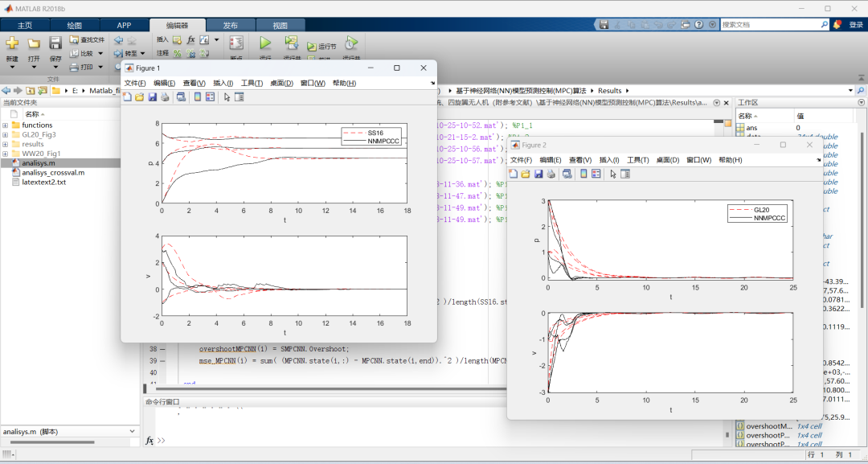This screenshot has height=464, width=868.
Task: Expand the functions folder tree node
Action: (x=6, y=125)
